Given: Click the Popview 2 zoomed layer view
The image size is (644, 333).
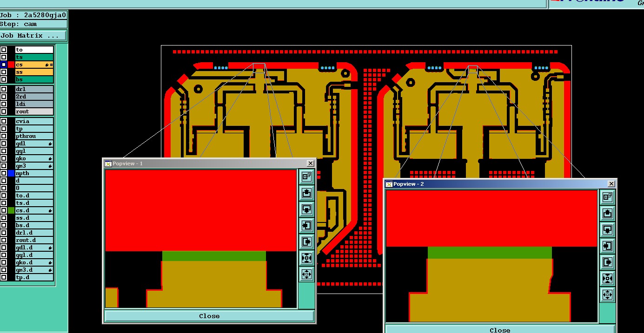Looking at the screenshot, I should click(x=491, y=256).
